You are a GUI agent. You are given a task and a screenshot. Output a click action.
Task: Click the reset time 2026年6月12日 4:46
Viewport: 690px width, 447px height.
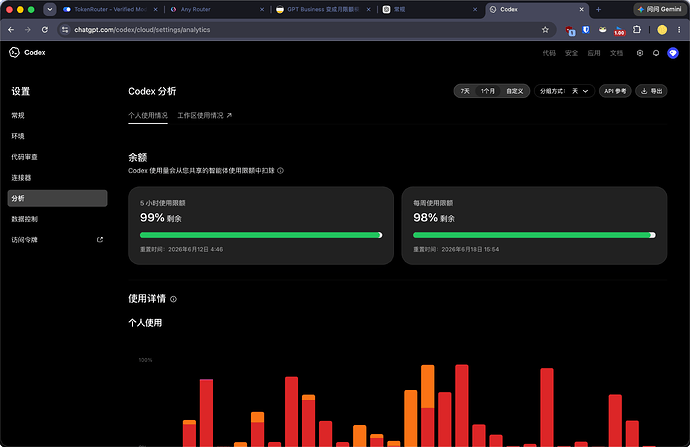click(195, 249)
